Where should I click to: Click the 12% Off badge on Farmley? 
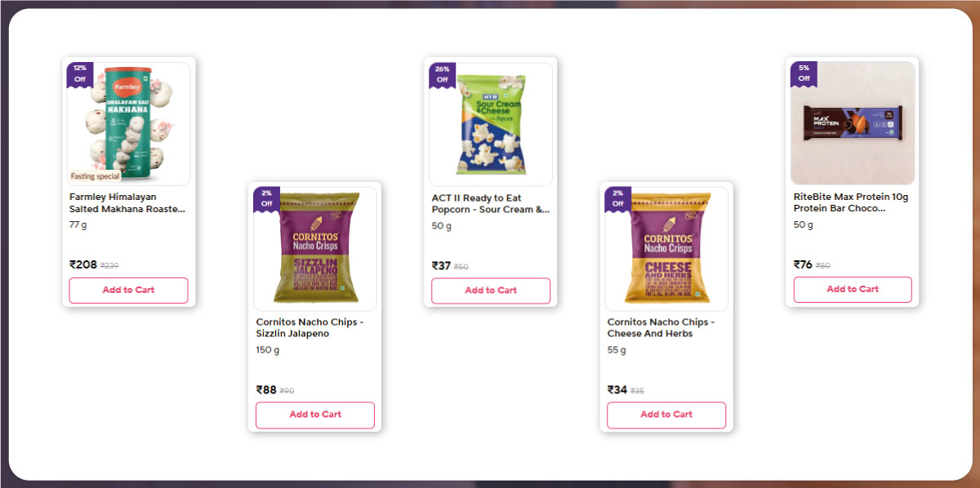coord(80,73)
